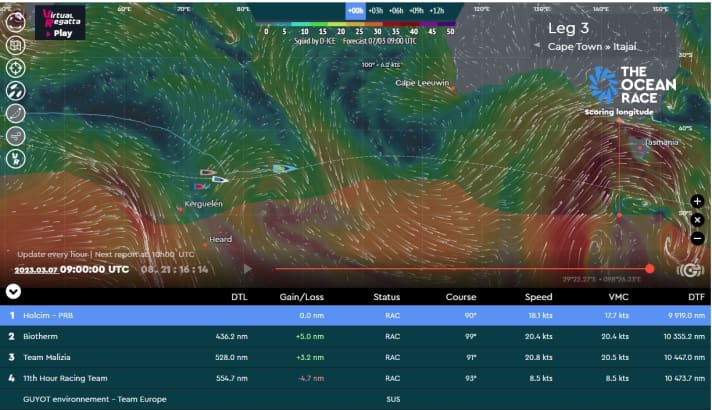The width and height of the screenshot is (712, 410).
Task: Toggle the boats display icon in the sidebar
Action: coord(15,91)
